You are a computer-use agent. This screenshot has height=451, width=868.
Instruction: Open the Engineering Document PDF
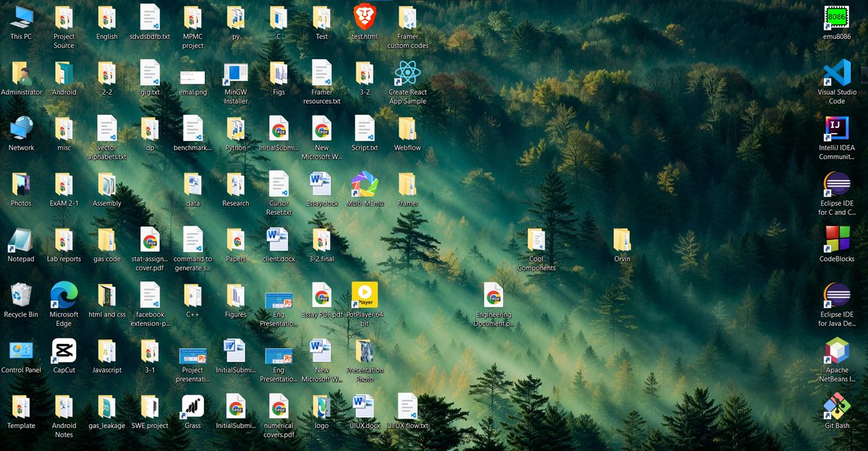click(493, 304)
